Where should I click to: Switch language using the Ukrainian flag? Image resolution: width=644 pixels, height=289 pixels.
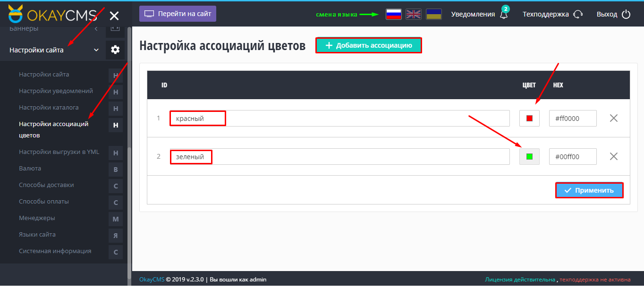[434, 14]
